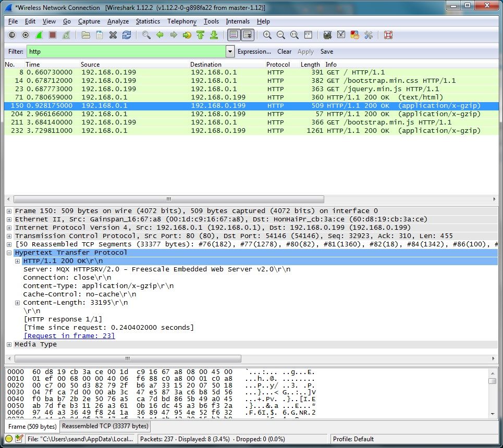Go forward in packet history

pyautogui.click(x=174, y=35)
